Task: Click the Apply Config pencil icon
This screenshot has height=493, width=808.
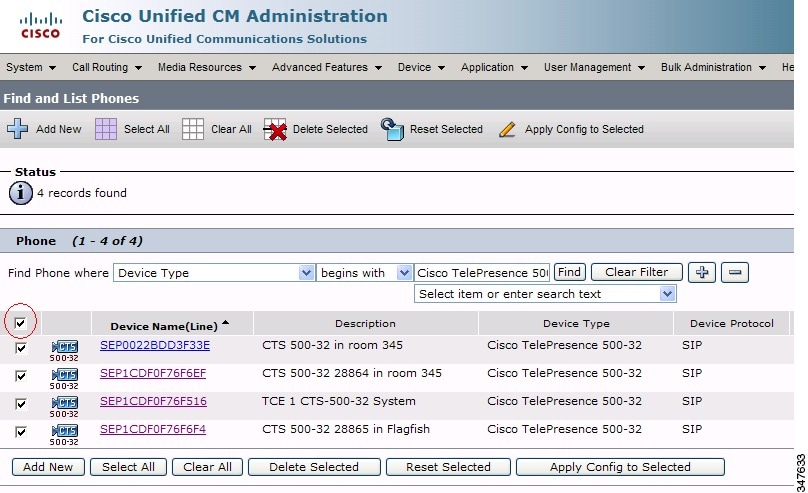Action: point(507,129)
